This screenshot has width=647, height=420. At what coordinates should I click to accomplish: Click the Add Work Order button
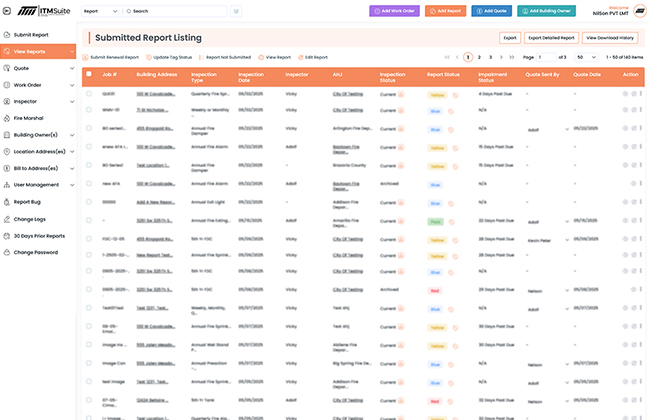394,11
